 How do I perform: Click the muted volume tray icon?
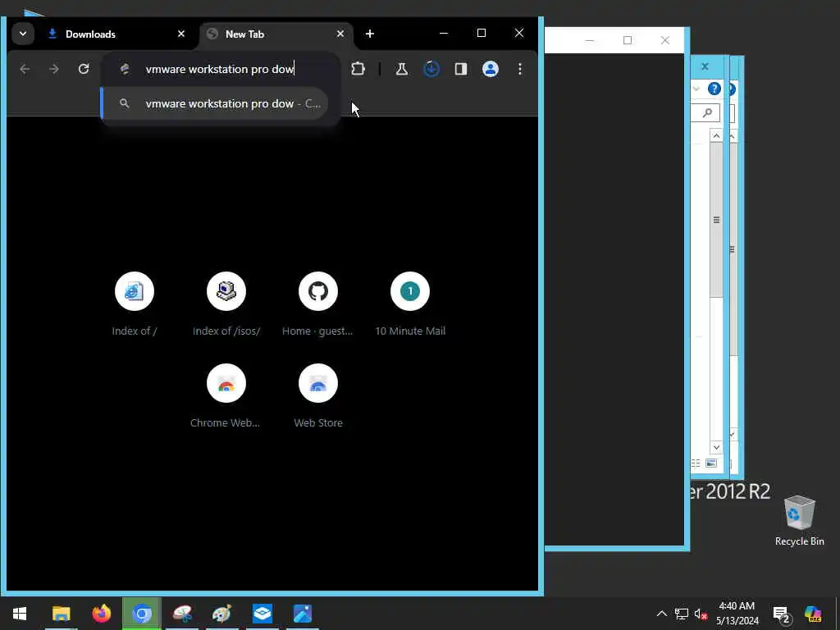(x=701, y=614)
